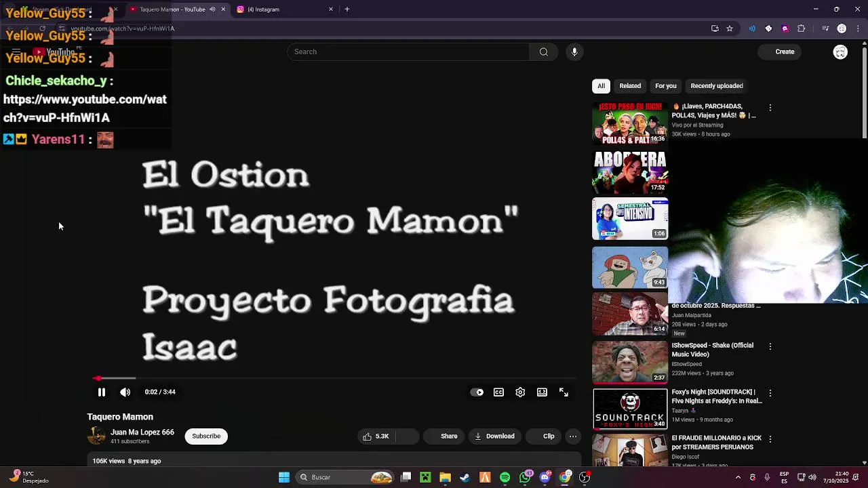Screen dimensions: 868x488
Task: Select the All filter chip
Action: (x=601, y=86)
